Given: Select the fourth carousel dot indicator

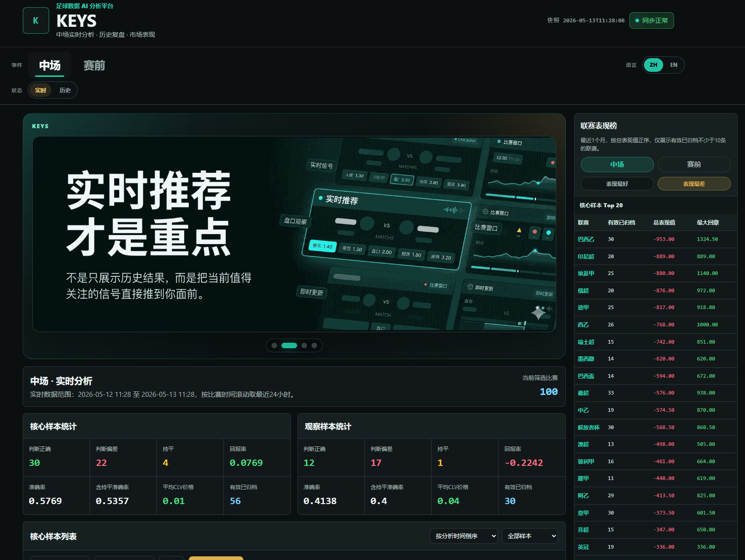Looking at the screenshot, I should click(x=314, y=345).
